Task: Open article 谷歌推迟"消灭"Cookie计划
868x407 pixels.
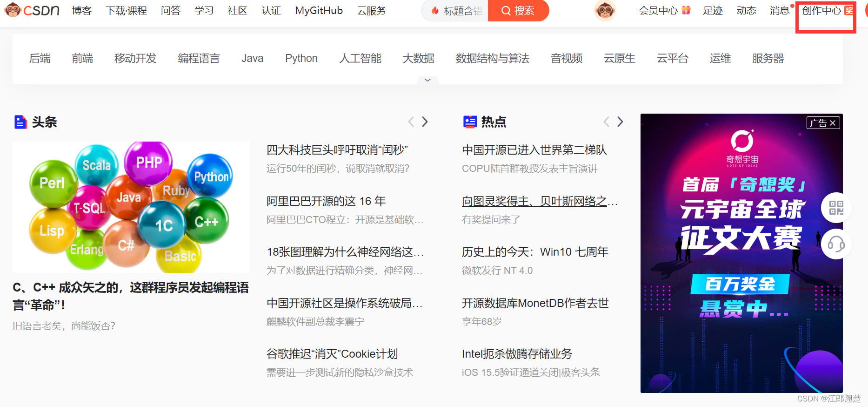Action: coord(332,354)
